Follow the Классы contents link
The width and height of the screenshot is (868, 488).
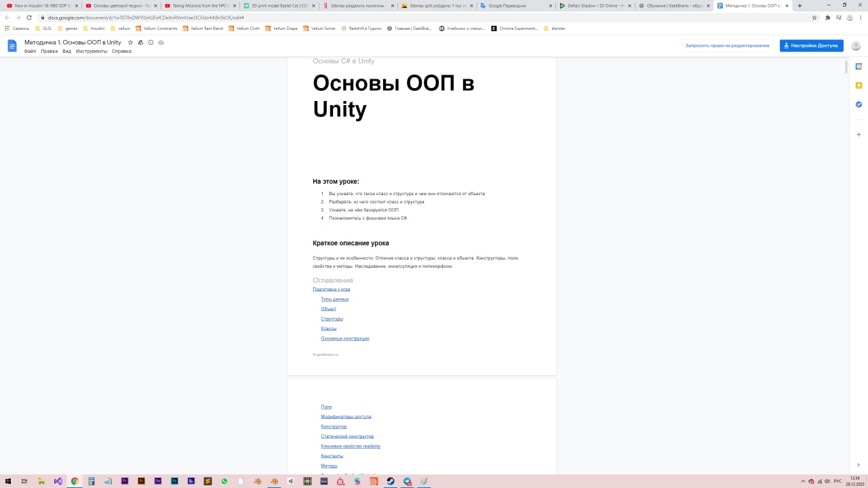coord(328,329)
